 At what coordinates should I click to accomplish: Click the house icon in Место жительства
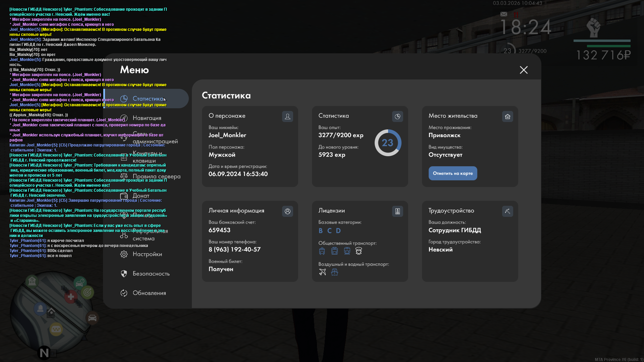pyautogui.click(x=507, y=116)
